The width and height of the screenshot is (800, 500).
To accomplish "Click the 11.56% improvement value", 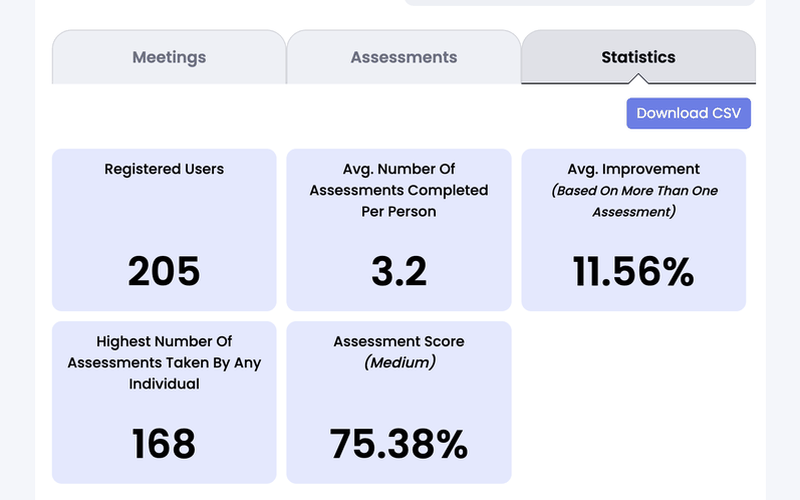I will pyautogui.click(x=634, y=271).
